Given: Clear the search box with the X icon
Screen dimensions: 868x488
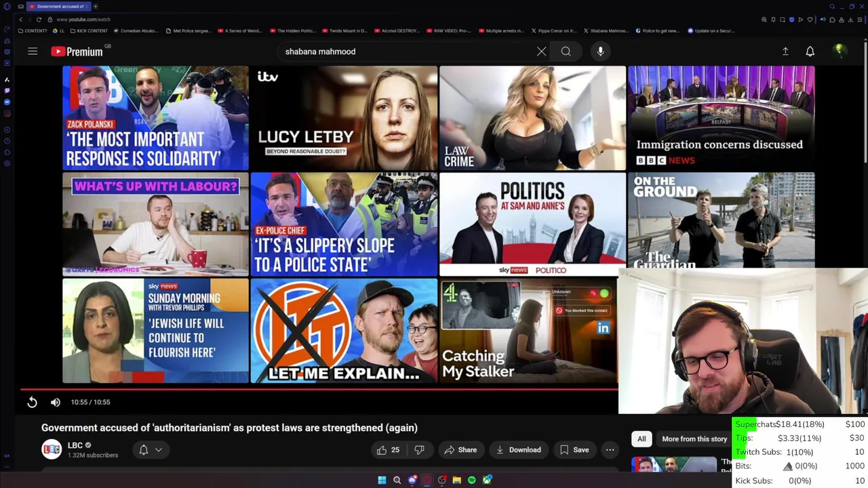Looking at the screenshot, I should pos(541,52).
